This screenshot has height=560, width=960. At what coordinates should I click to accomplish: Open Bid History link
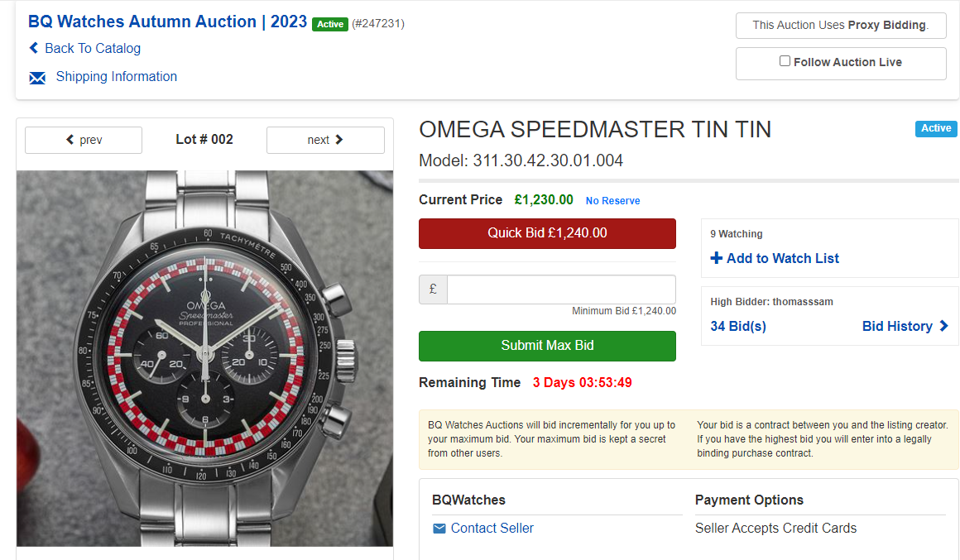[897, 326]
